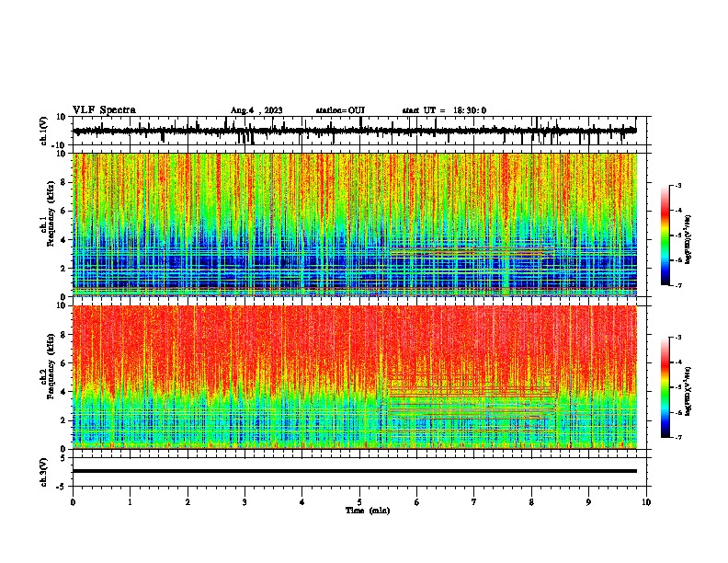Click the 'VLF Spectra' title text
Screen dimensions: 728x563
coord(104,110)
